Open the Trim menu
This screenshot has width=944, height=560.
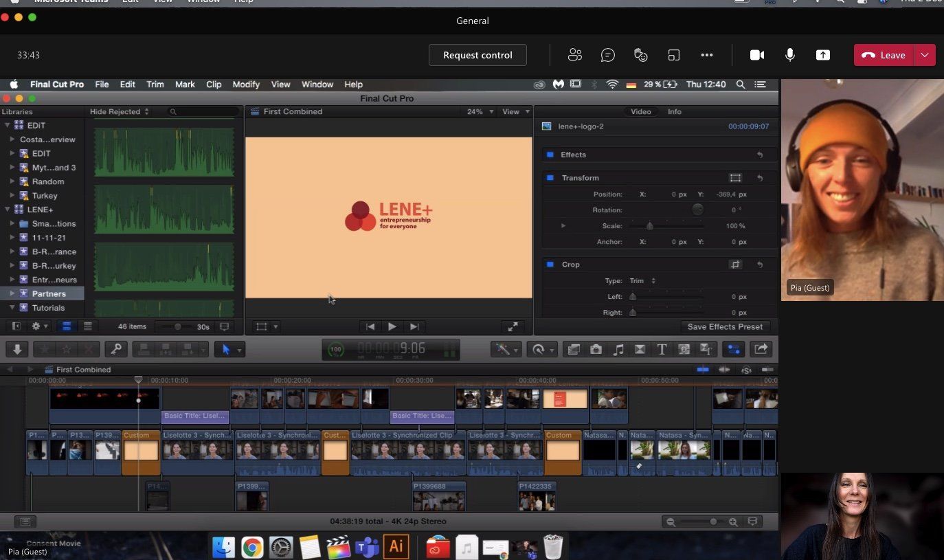point(155,85)
